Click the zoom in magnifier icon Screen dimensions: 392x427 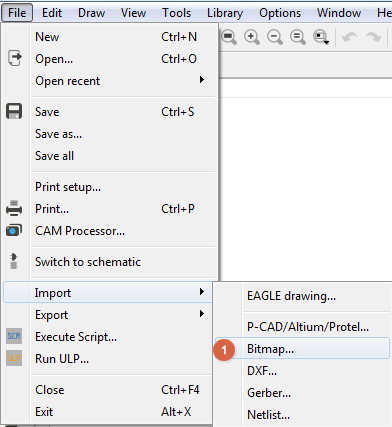252,37
